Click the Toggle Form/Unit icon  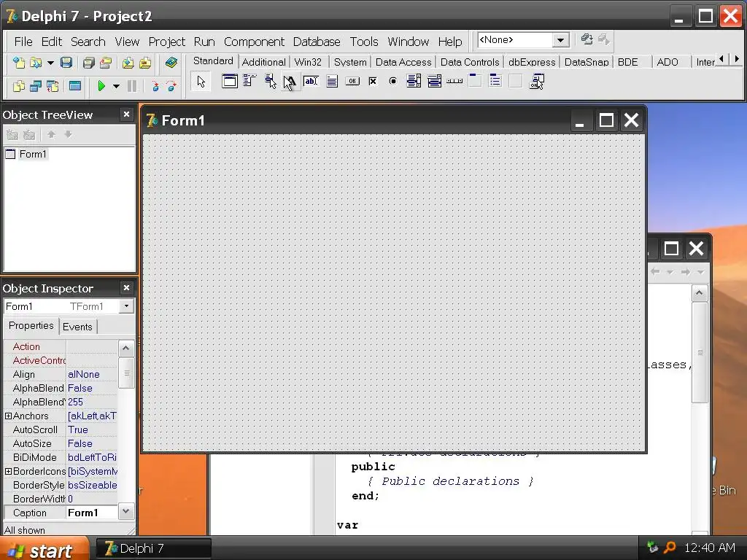[53, 86]
